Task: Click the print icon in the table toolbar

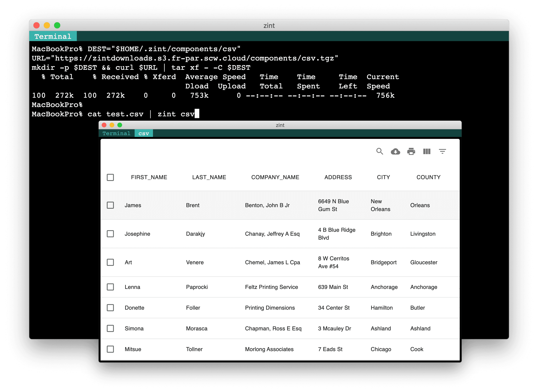Action: point(411,151)
